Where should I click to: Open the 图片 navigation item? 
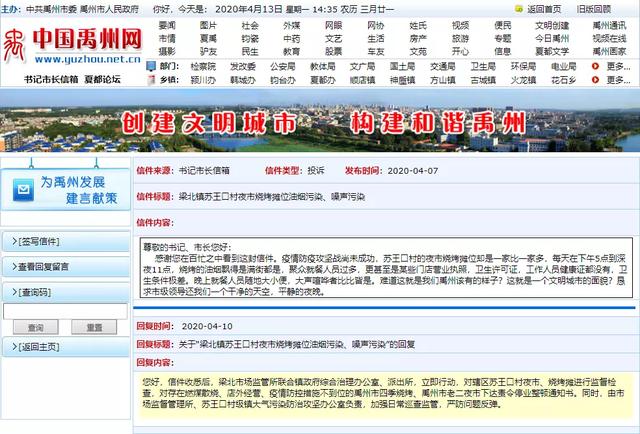[208, 25]
